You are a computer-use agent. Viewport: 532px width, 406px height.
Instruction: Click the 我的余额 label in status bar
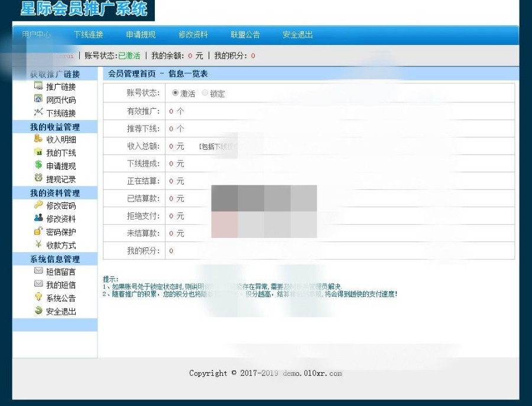[x=168, y=56]
